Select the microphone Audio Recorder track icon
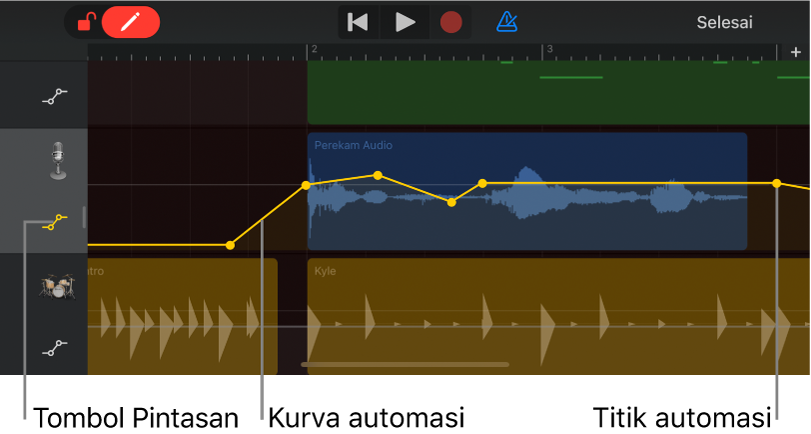Viewport: 811px width, 434px height. pos(58,161)
